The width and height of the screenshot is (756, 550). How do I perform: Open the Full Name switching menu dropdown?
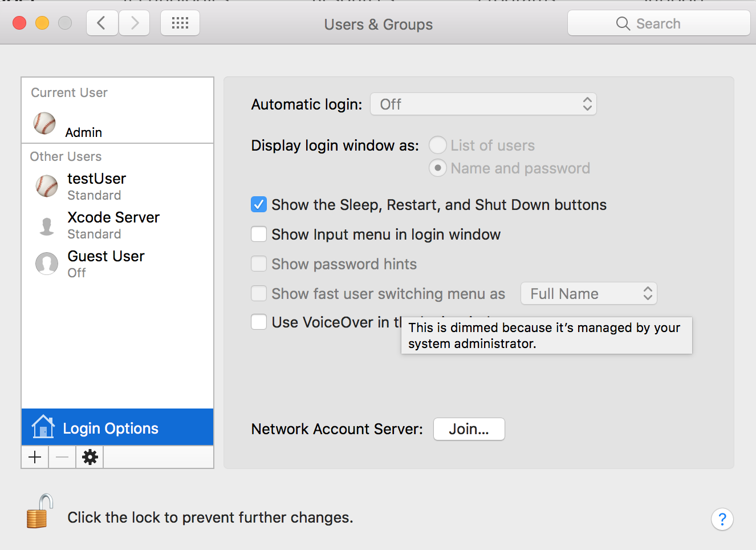pos(588,294)
